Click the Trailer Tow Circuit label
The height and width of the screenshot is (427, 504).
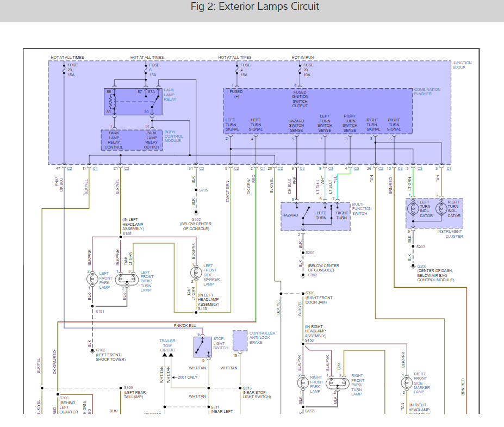[167, 345]
